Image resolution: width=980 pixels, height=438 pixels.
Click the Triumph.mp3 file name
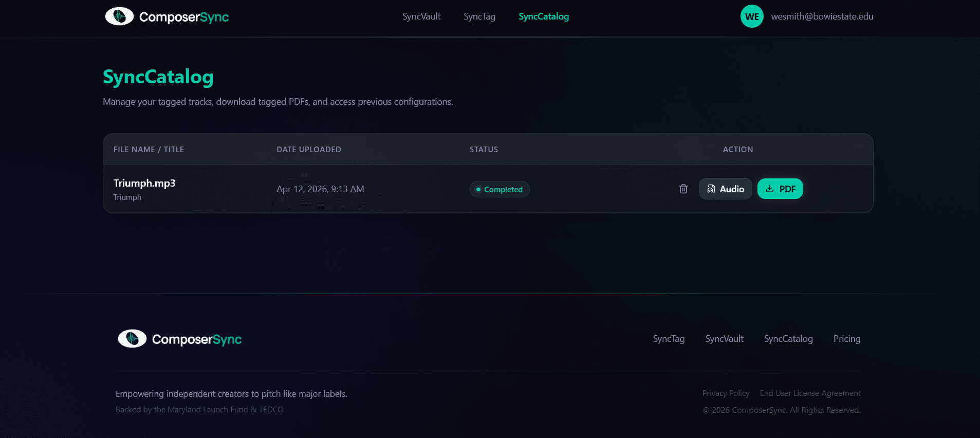click(144, 183)
